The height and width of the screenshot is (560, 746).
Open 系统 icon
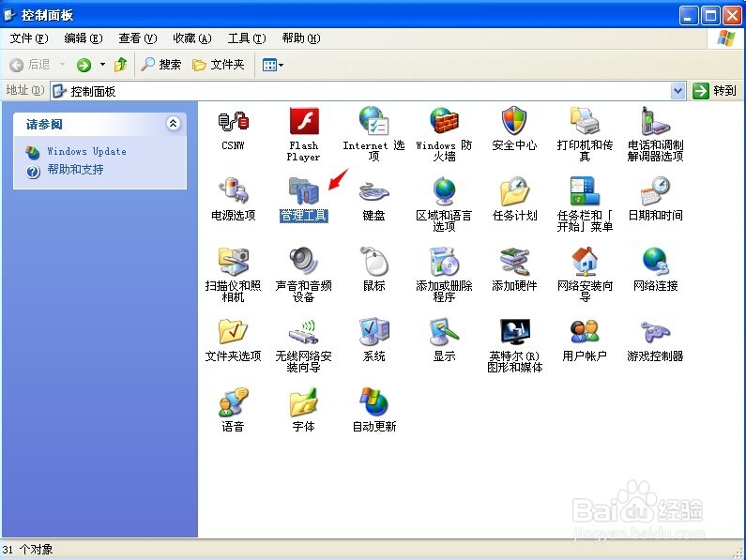373,332
